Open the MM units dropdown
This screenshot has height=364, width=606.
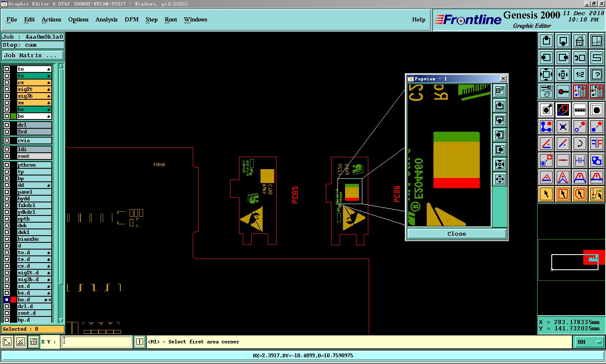(589, 342)
